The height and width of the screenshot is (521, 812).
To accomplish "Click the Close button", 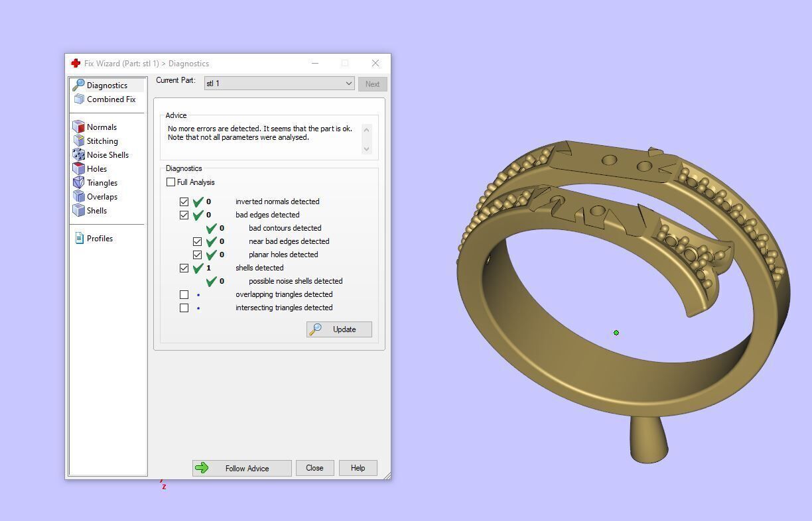I will pyautogui.click(x=314, y=468).
